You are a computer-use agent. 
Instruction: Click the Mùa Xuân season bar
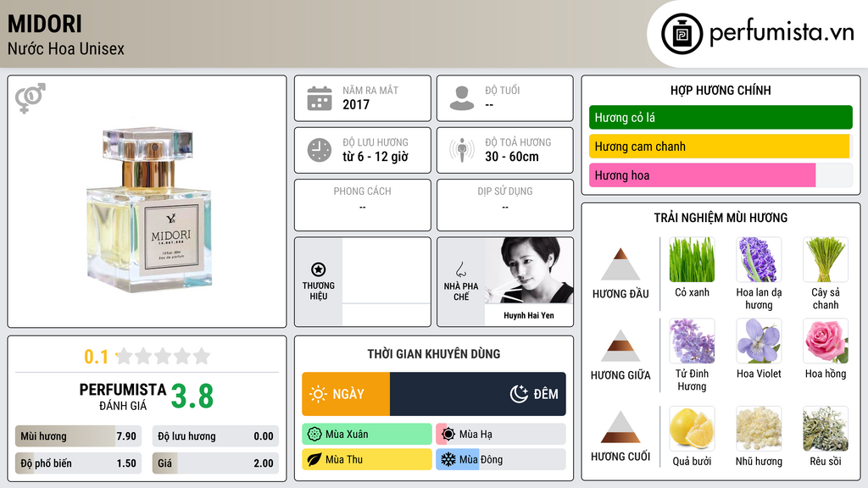coord(367,435)
